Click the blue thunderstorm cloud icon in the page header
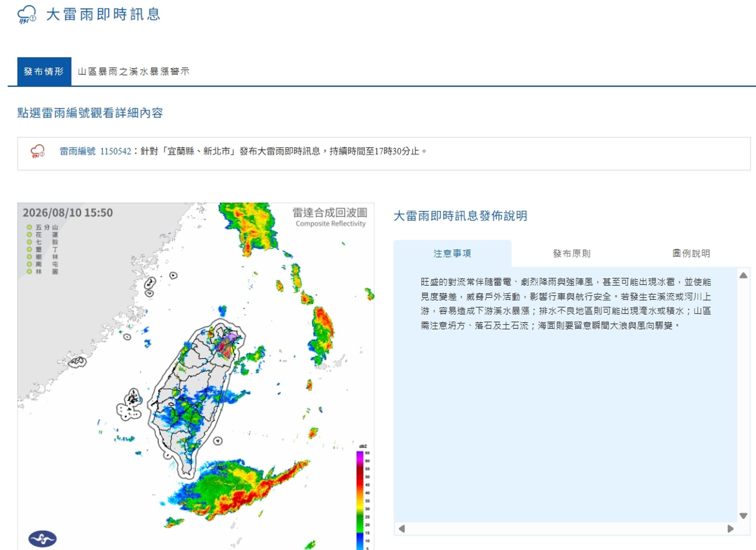 coord(27,15)
